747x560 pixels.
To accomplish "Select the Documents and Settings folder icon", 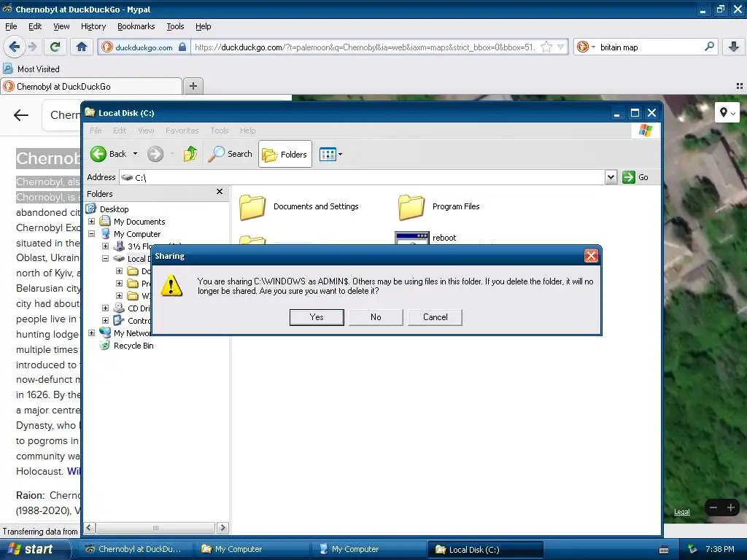I will click(x=252, y=207).
